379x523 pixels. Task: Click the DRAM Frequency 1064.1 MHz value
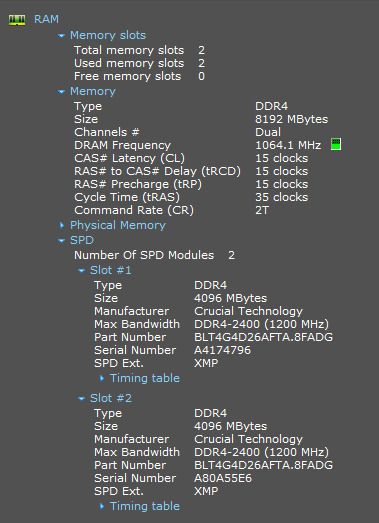pos(288,145)
